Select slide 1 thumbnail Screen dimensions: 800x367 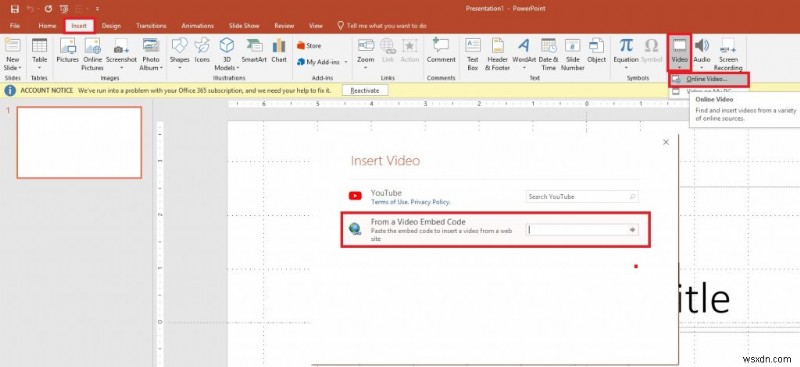coord(79,142)
